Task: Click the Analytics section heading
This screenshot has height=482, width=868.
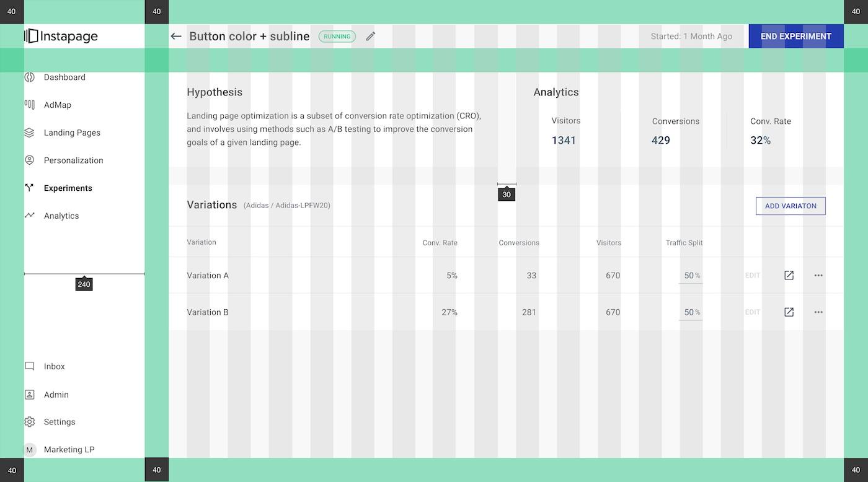Action: pyautogui.click(x=556, y=92)
